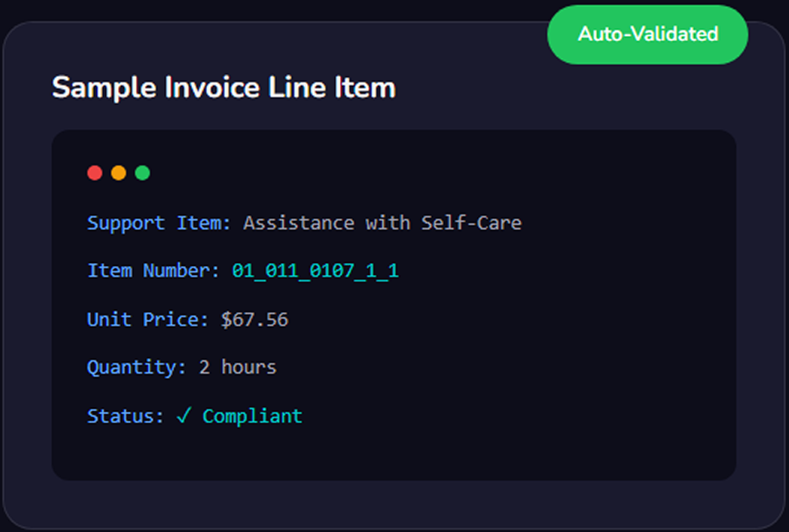
Task: Click the word hours in Quantity
Action: 249,368
